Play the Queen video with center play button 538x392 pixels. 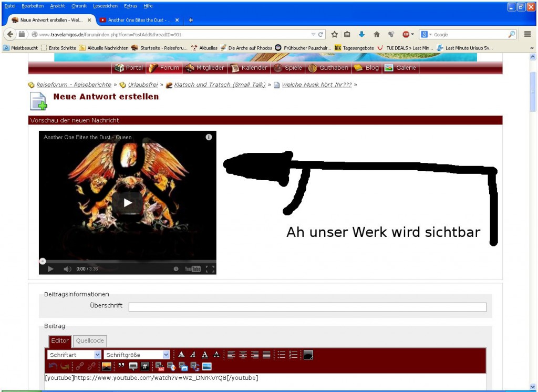pyautogui.click(x=127, y=203)
